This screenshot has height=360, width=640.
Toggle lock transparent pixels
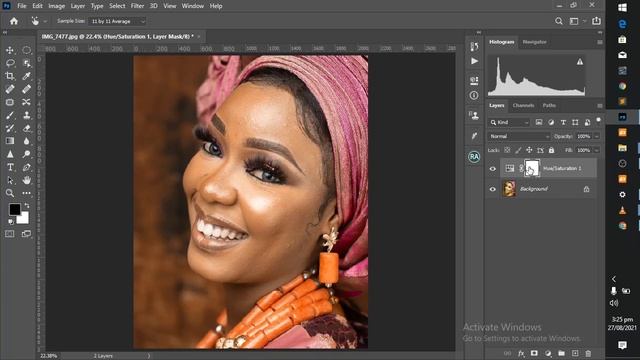click(x=507, y=150)
